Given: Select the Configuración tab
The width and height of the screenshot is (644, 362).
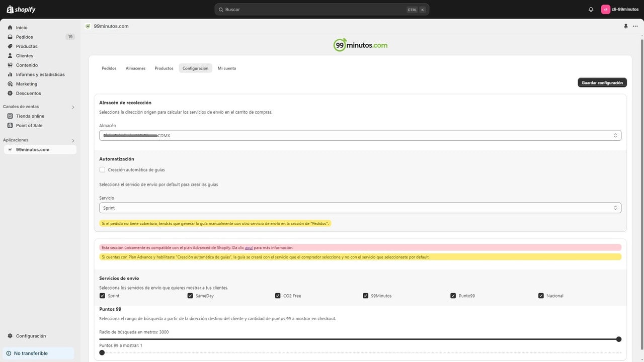Looking at the screenshot, I should [x=195, y=68].
